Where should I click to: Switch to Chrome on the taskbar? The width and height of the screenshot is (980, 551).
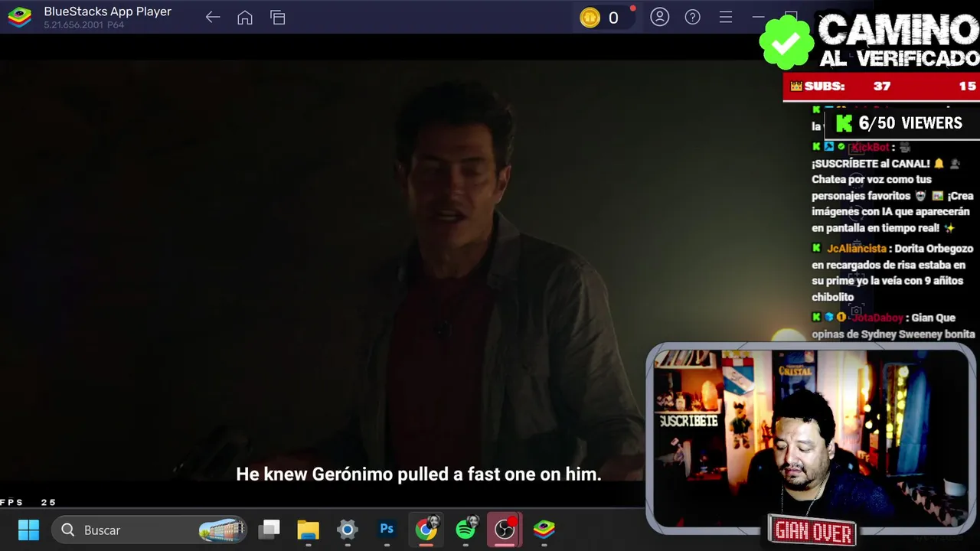tap(426, 529)
